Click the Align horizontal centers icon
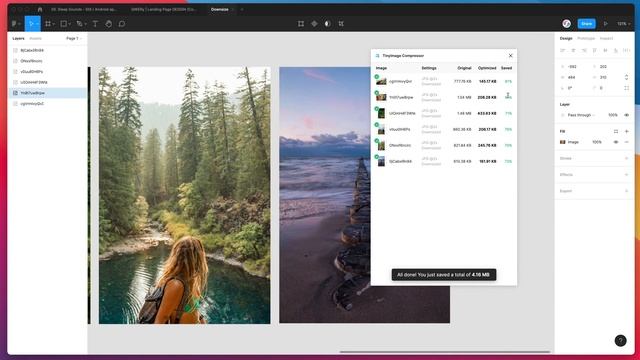This screenshot has width=640, height=360. (x=573, y=50)
